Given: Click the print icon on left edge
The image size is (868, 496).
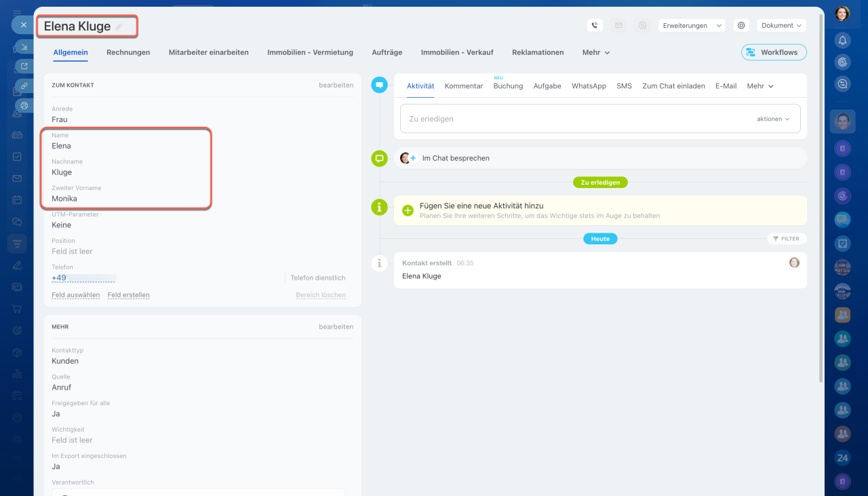Looking at the screenshot, I should (x=24, y=106).
